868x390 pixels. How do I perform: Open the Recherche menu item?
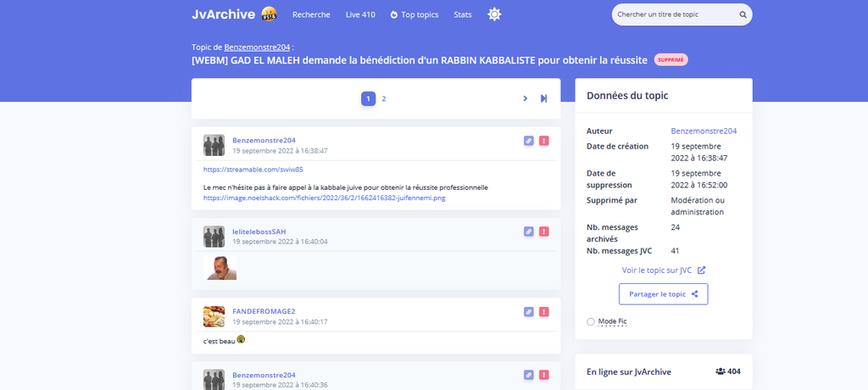[x=311, y=14]
